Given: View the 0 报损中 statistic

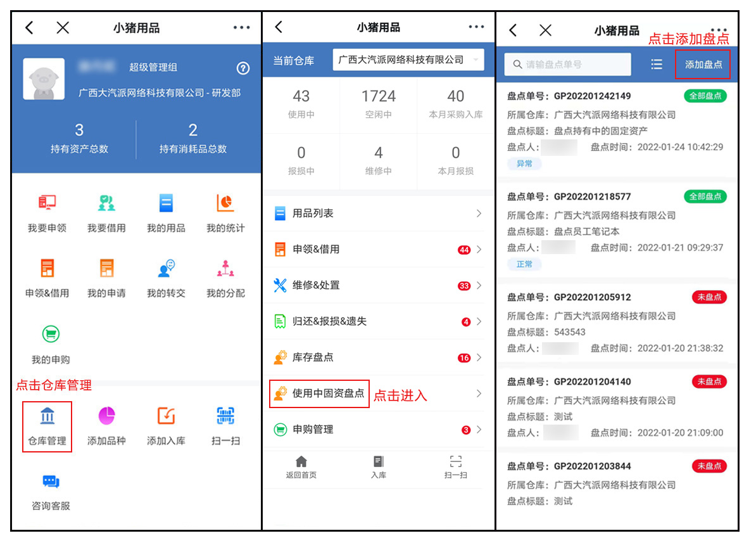Looking at the screenshot, I should (x=301, y=161).
